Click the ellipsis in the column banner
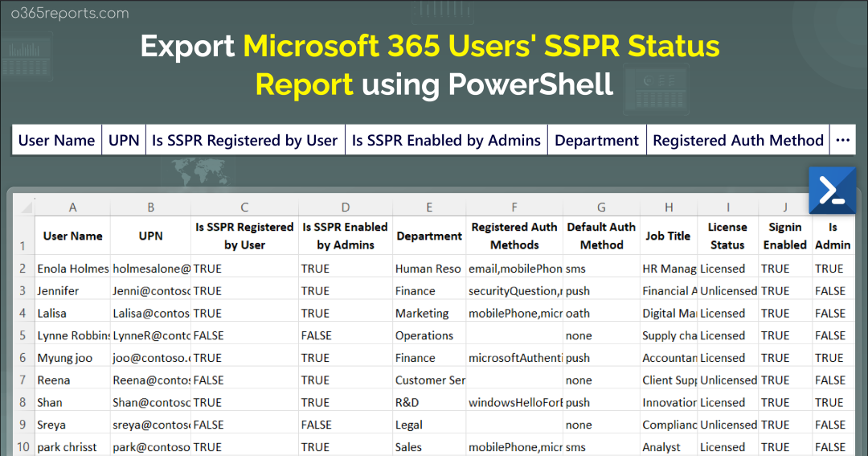The height and width of the screenshot is (456, 868). pyautogui.click(x=842, y=140)
